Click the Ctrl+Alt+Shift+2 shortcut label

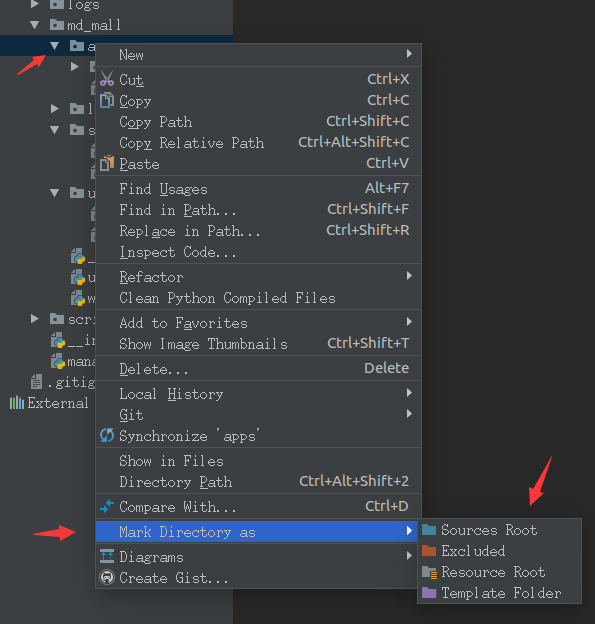(x=354, y=481)
